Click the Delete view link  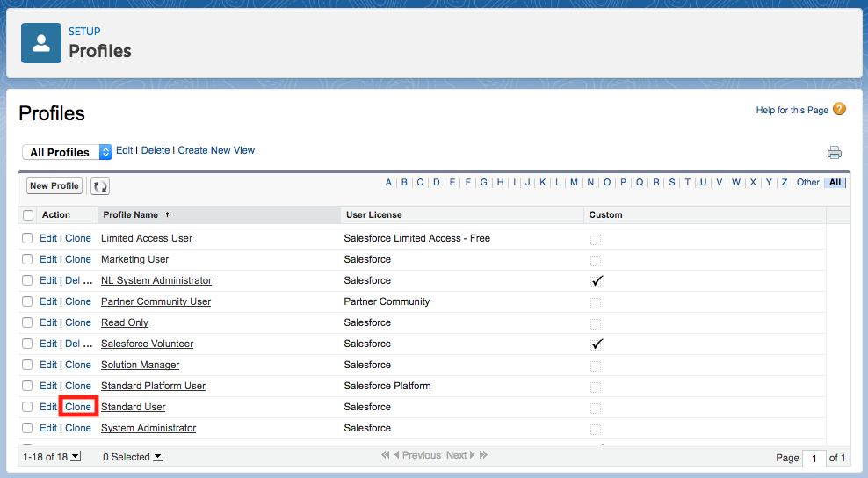click(x=156, y=150)
